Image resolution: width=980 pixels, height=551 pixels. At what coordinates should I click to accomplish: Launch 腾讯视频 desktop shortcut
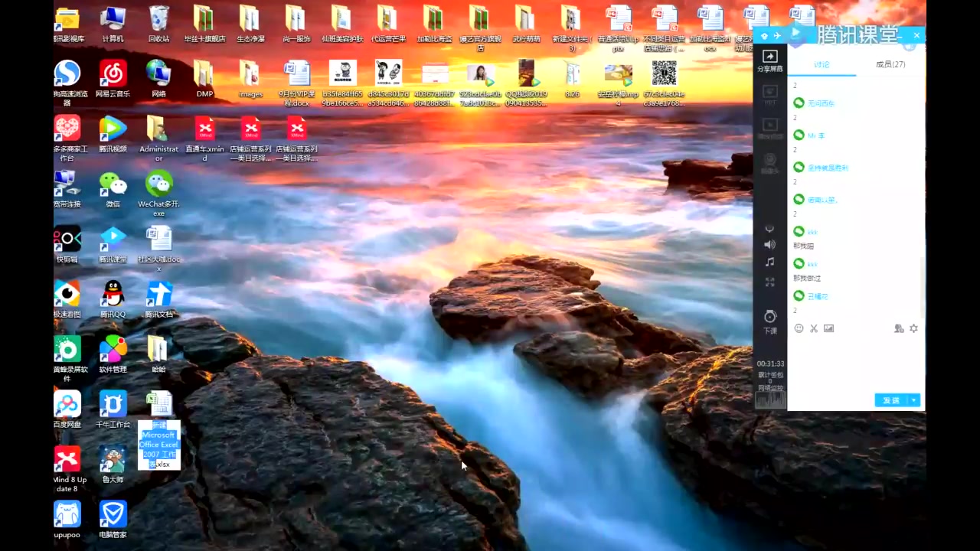[113, 134]
